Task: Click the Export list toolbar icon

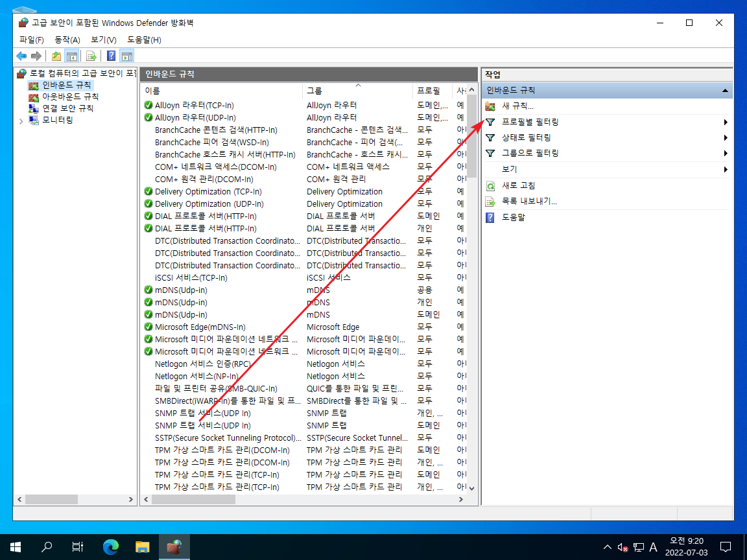Action: 91,56
